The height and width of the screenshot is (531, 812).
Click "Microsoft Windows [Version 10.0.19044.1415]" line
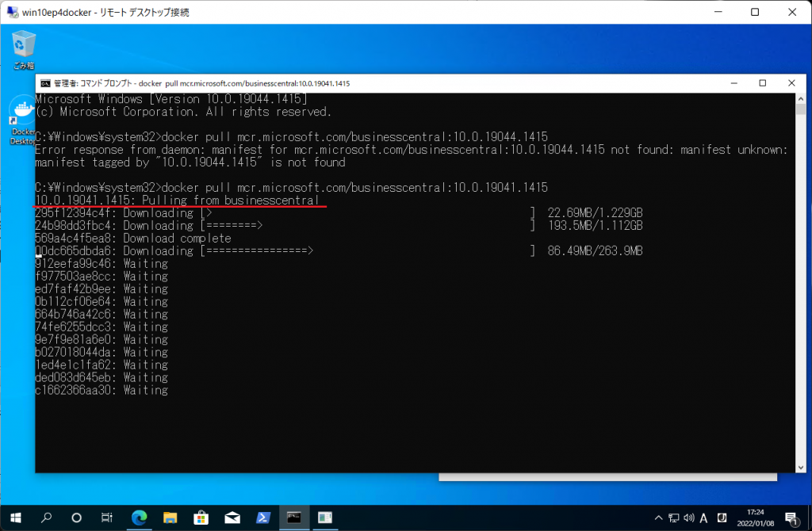click(x=171, y=99)
